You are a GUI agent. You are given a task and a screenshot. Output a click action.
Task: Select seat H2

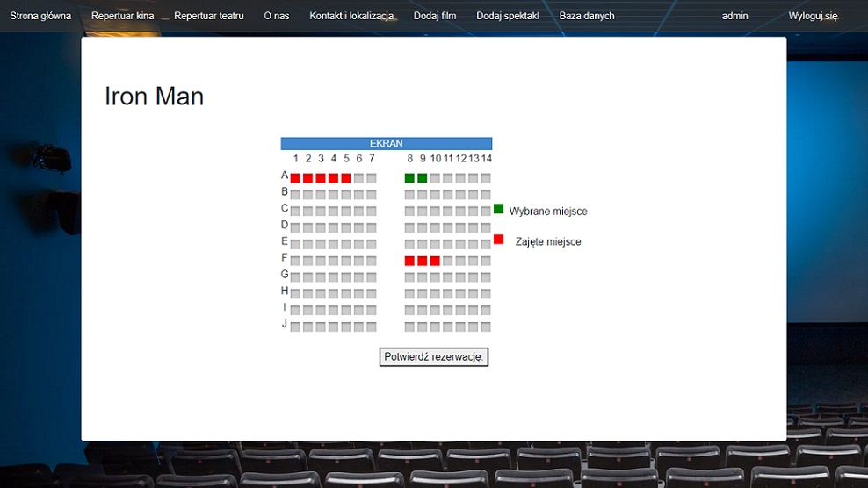pos(307,294)
